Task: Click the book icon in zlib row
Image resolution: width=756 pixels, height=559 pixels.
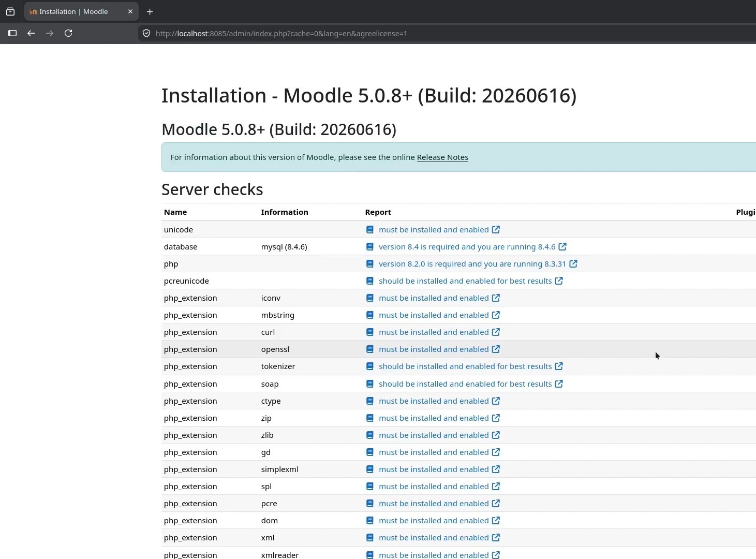Action: 370,435
